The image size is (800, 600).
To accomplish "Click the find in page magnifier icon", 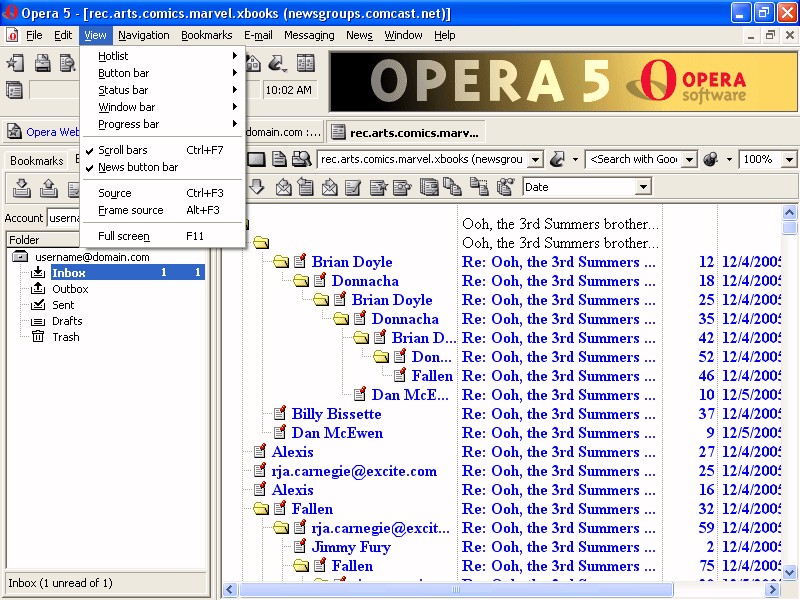I will (x=302, y=159).
